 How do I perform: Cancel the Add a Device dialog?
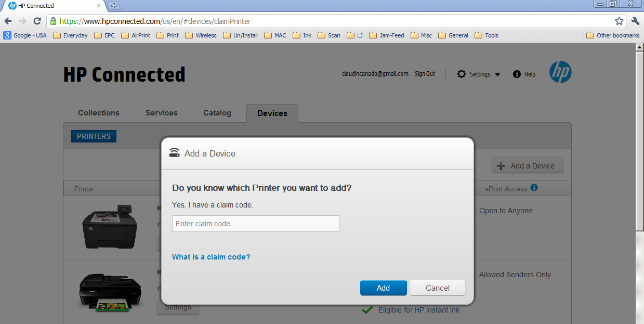coord(438,288)
